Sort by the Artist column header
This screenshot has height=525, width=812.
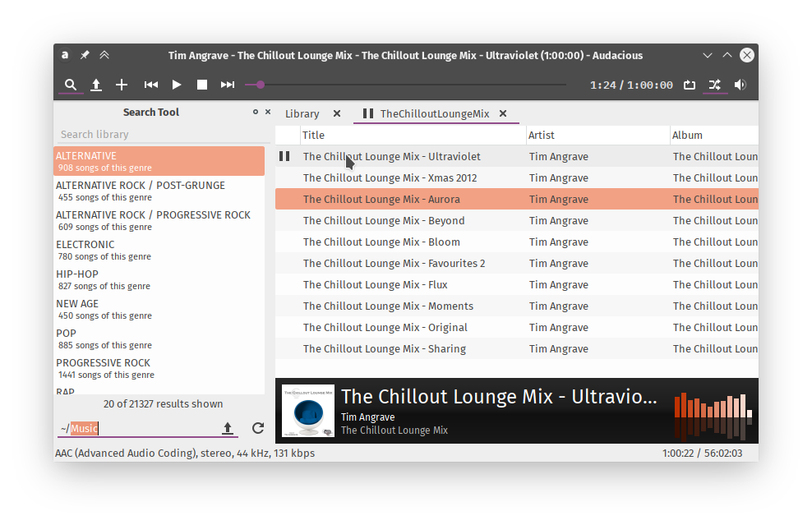click(x=597, y=135)
